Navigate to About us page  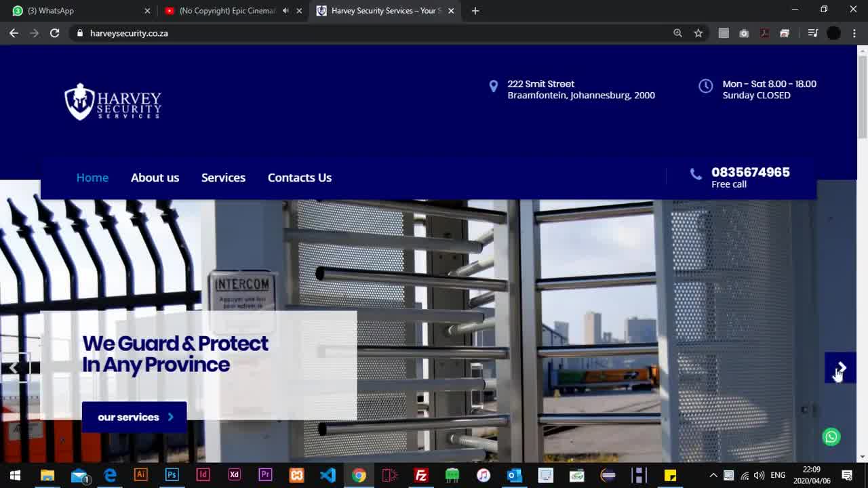(x=155, y=178)
